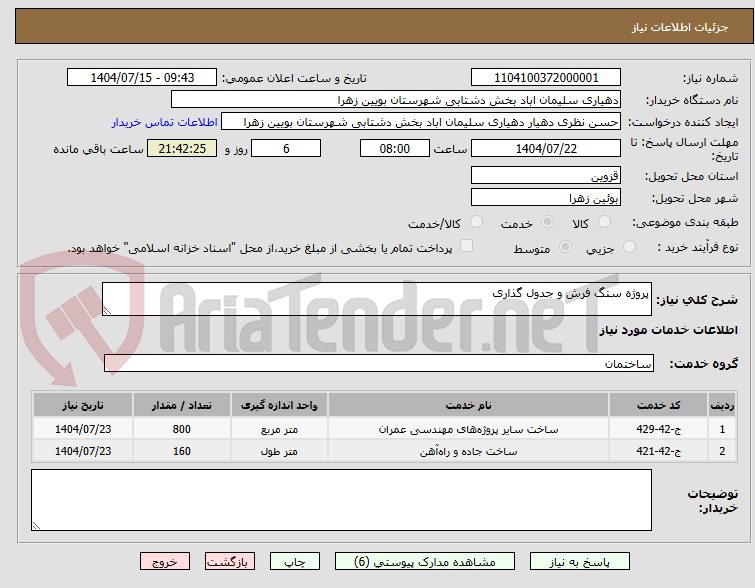Click the بازگشت back button
Viewport: 755px width, 588px height.
coord(229,562)
